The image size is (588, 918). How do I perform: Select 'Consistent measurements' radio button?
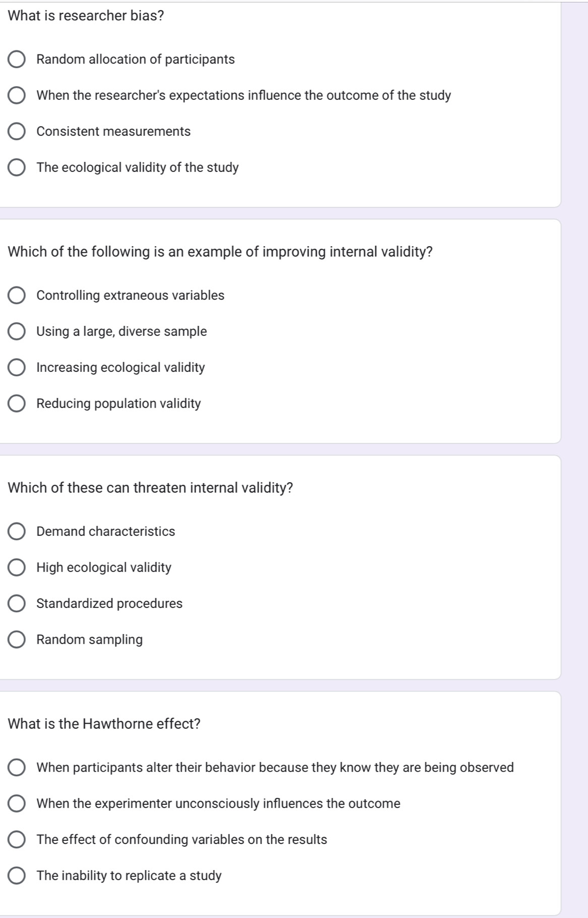tap(17, 132)
